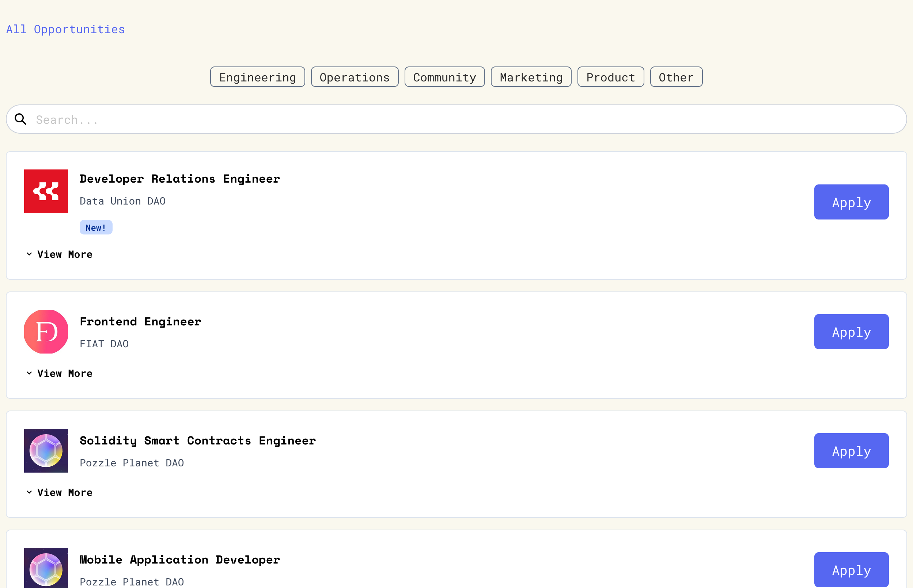Apply to Solidity Smart Contracts Engineer
Image resolution: width=913 pixels, height=588 pixels.
(851, 451)
